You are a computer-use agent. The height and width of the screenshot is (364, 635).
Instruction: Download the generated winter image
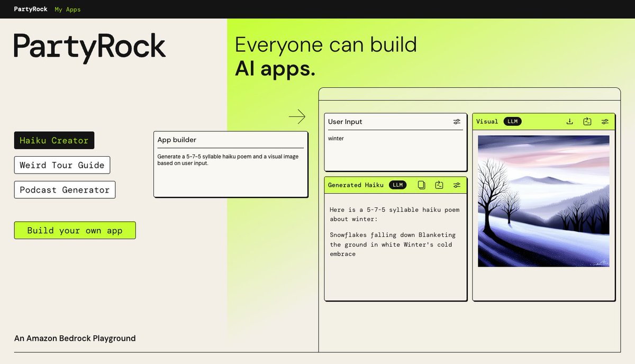[x=569, y=121]
